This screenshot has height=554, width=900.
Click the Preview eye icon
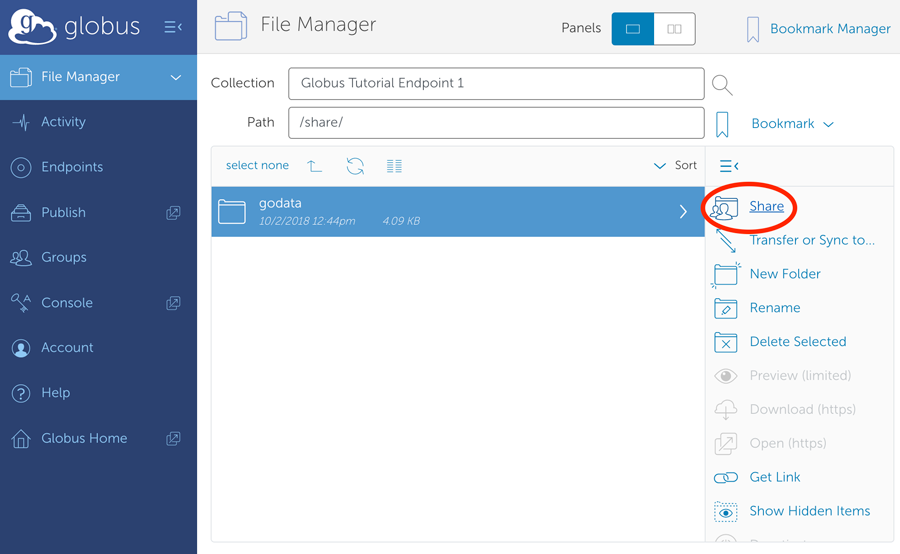point(726,376)
